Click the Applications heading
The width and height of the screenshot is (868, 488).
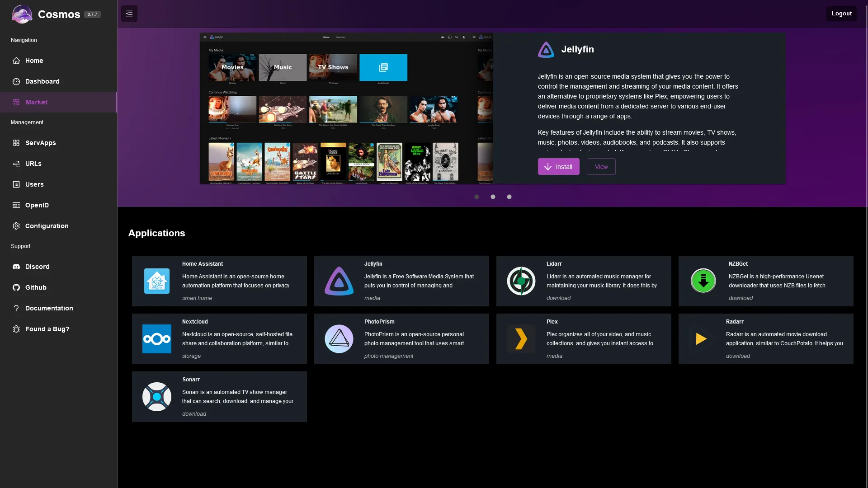tap(156, 233)
